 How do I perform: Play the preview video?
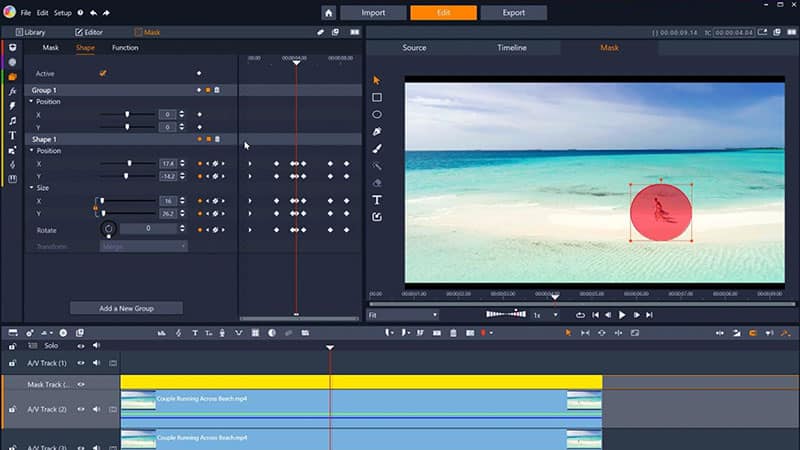pos(622,315)
